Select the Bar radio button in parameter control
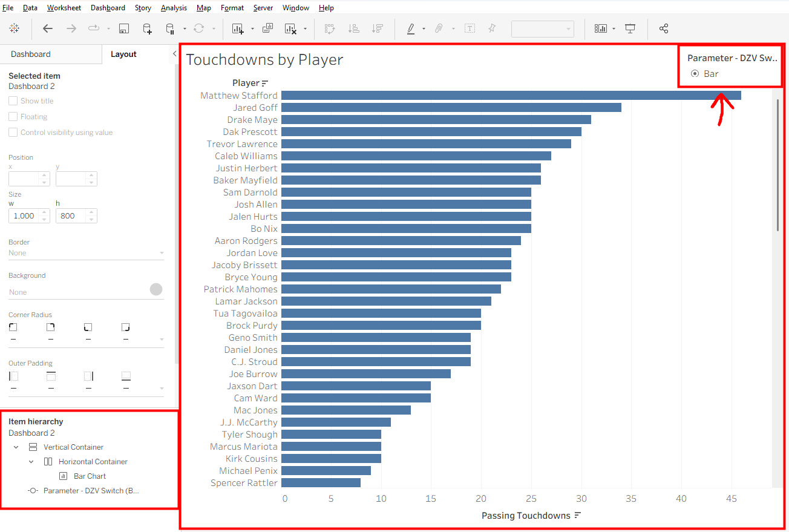 [x=695, y=73]
